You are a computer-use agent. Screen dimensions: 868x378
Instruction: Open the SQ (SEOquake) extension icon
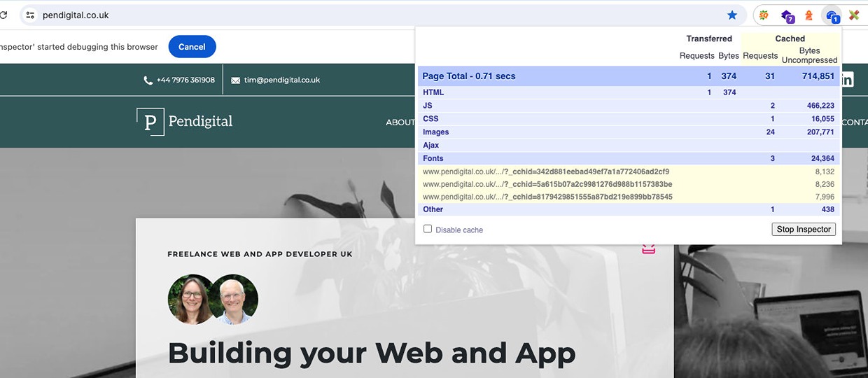pyautogui.click(x=765, y=15)
